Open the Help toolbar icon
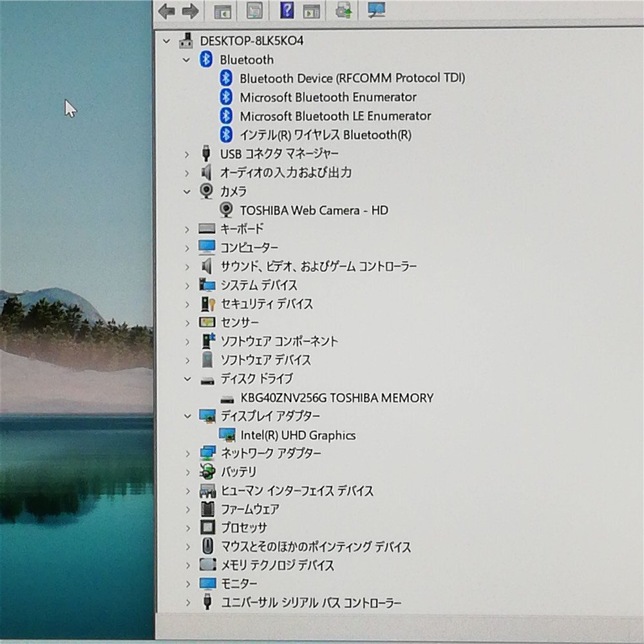 (x=287, y=10)
